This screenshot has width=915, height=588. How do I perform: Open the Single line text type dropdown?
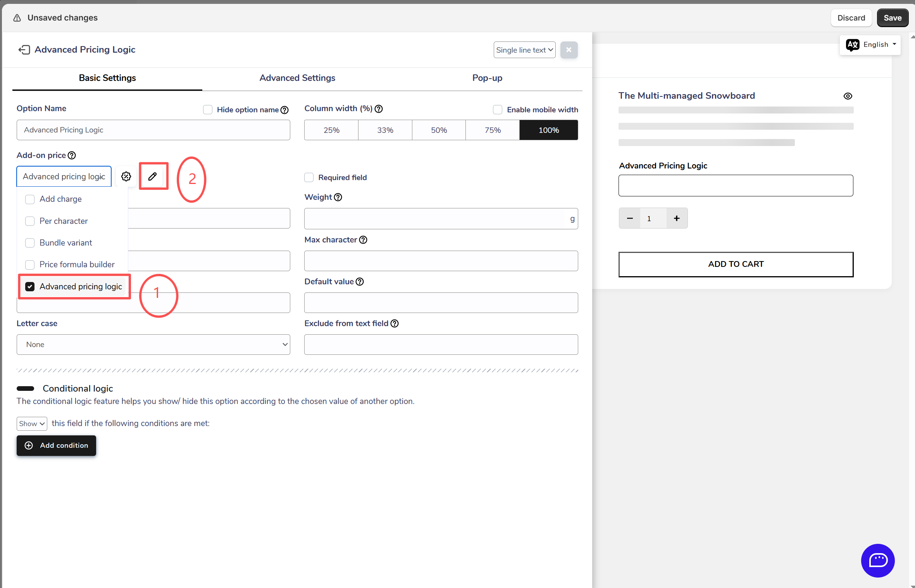click(524, 50)
